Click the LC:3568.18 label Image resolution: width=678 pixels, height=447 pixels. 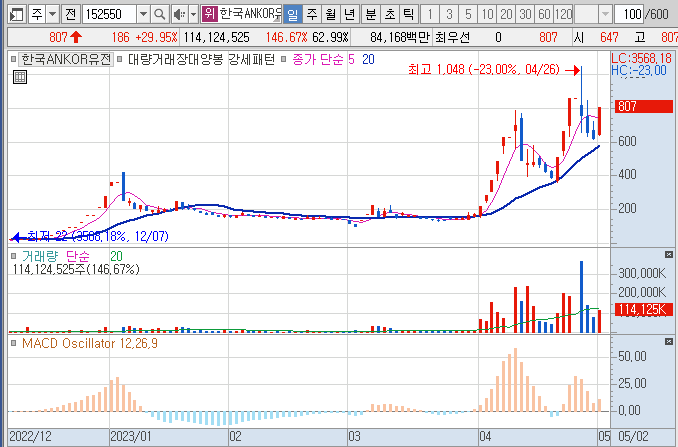point(641,58)
